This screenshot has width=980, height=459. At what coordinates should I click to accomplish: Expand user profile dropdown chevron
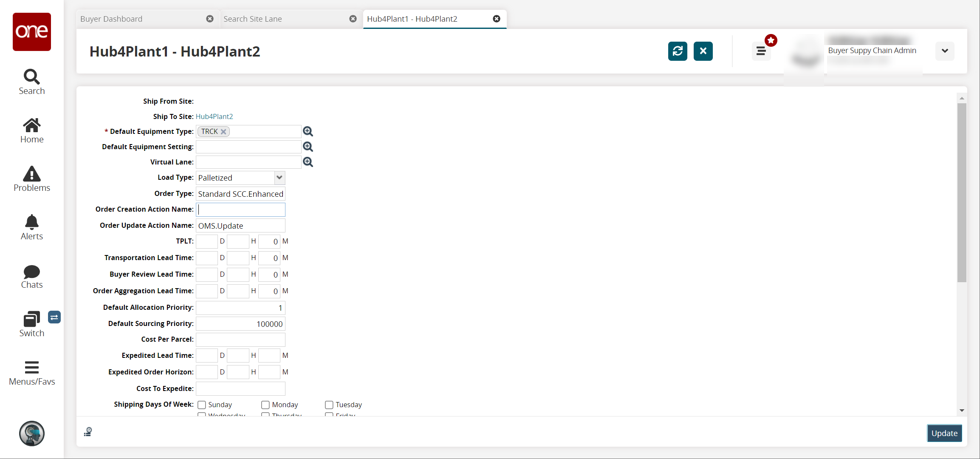[x=944, y=51]
